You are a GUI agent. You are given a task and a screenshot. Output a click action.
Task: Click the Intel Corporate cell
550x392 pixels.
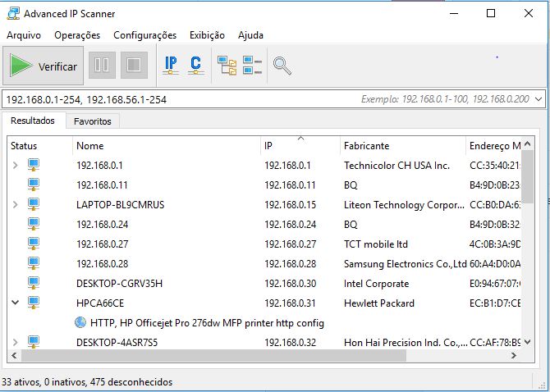point(376,284)
